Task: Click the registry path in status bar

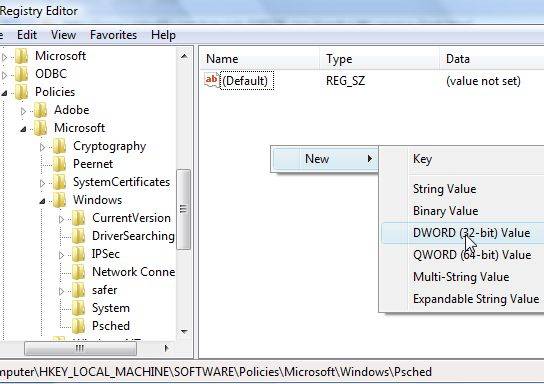Action: [215, 372]
